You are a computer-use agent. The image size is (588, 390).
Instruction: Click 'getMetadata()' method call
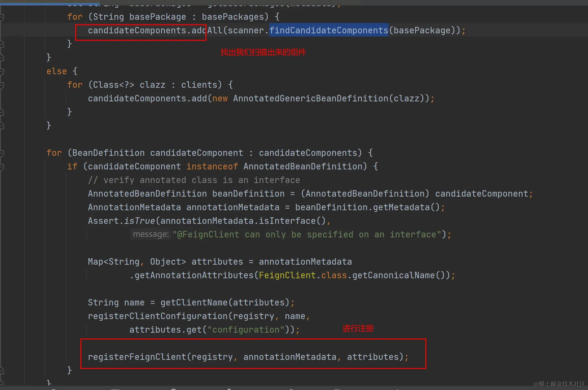(406, 207)
